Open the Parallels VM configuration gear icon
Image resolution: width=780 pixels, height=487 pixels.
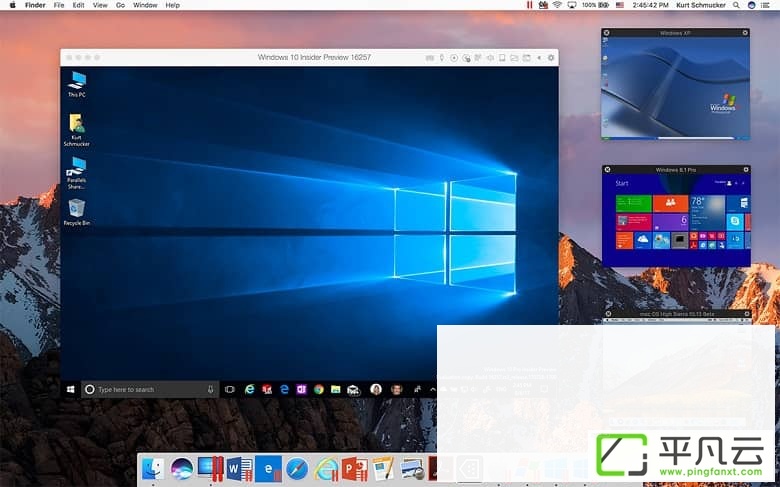click(x=551, y=58)
